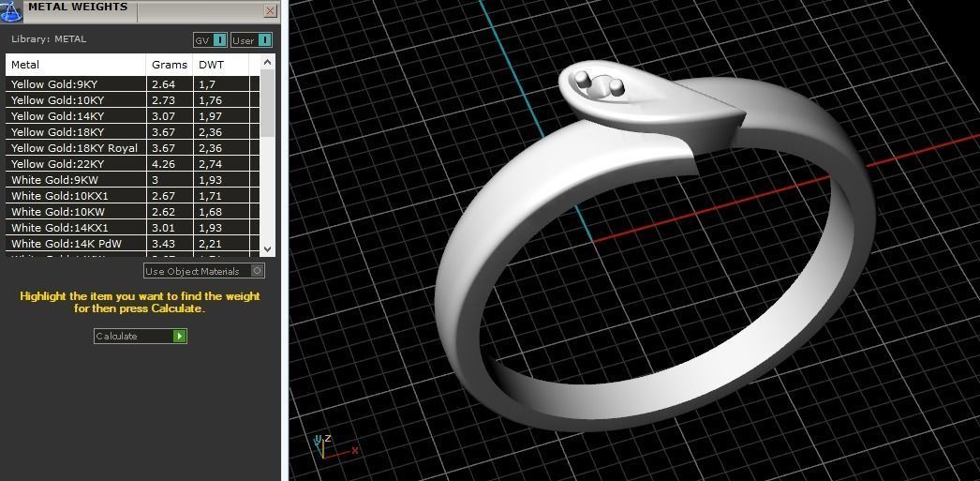This screenshot has width=980, height=481.
Task: Click the green arrow on Calculate
Action: [179, 336]
